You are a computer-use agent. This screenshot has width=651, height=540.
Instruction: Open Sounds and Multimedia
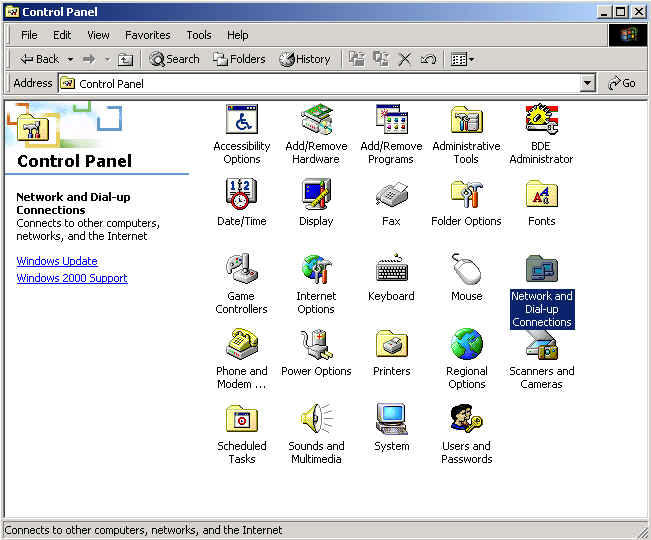316,434
